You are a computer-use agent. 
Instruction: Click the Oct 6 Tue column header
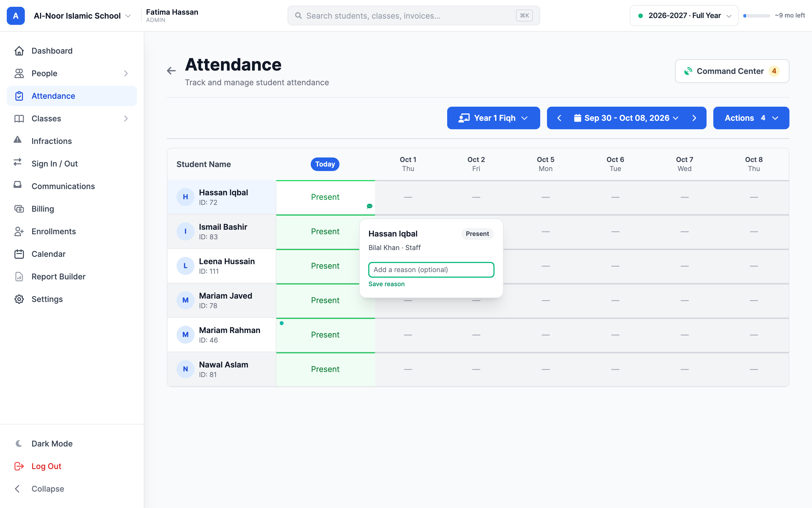[615, 164]
